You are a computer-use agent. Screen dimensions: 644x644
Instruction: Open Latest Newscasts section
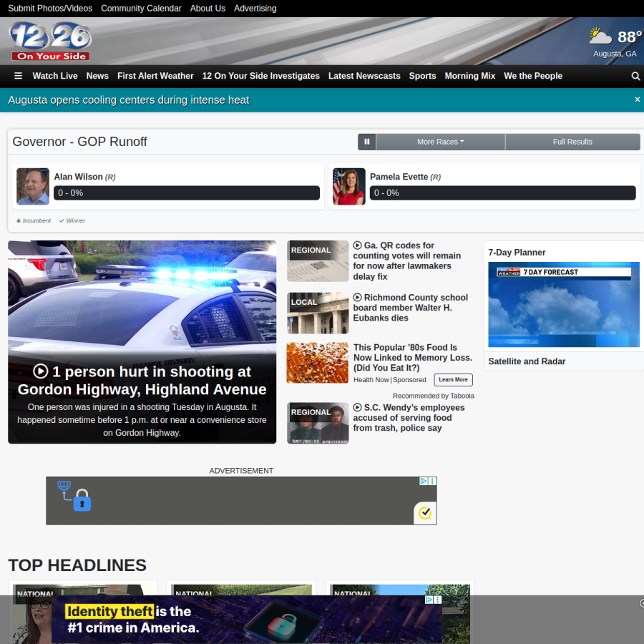click(364, 76)
